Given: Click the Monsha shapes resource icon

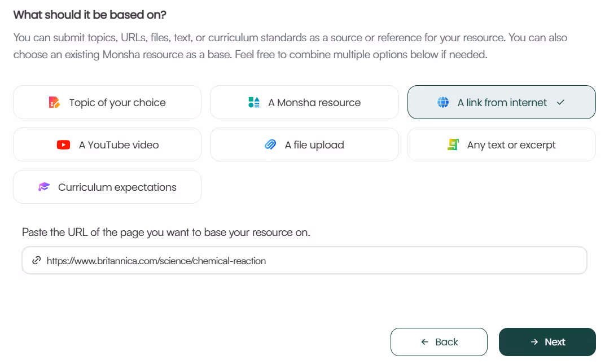Looking at the screenshot, I should point(254,102).
